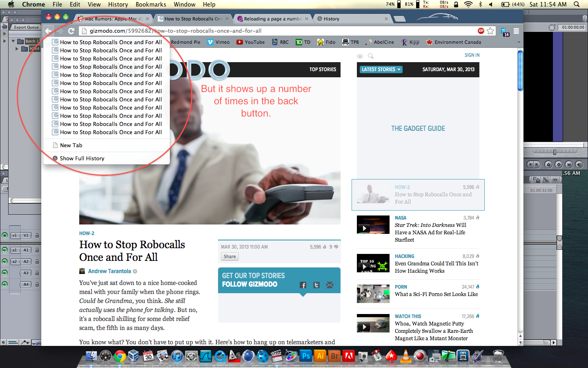The width and height of the screenshot is (588, 368).
Task: Select Show Full History in the menu
Action: point(82,158)
